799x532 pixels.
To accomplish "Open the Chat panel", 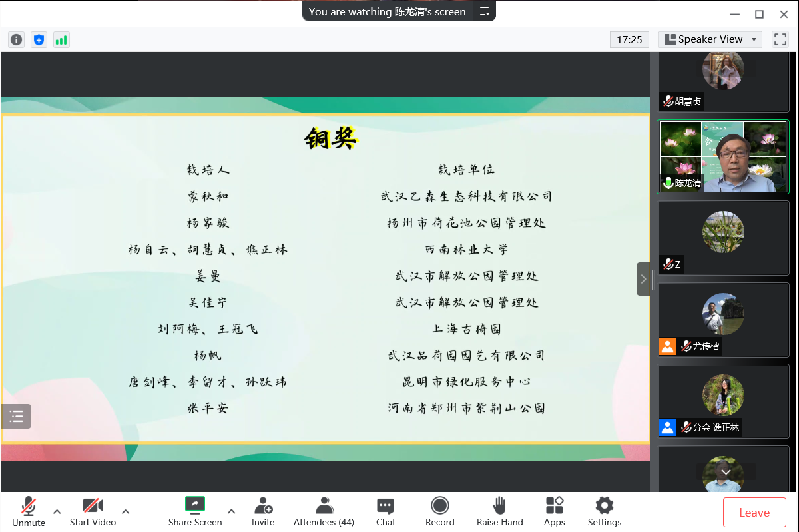I will click(x=386, y=511).
